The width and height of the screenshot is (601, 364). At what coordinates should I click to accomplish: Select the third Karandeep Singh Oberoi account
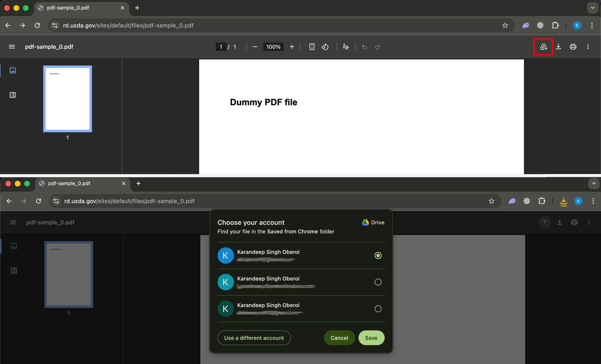(378, 309)
